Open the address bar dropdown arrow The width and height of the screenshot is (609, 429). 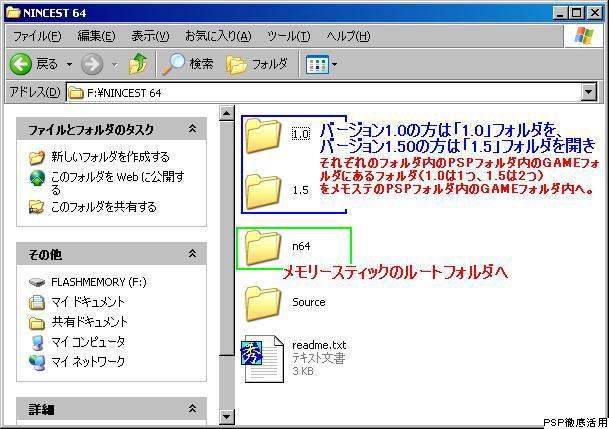589,92
